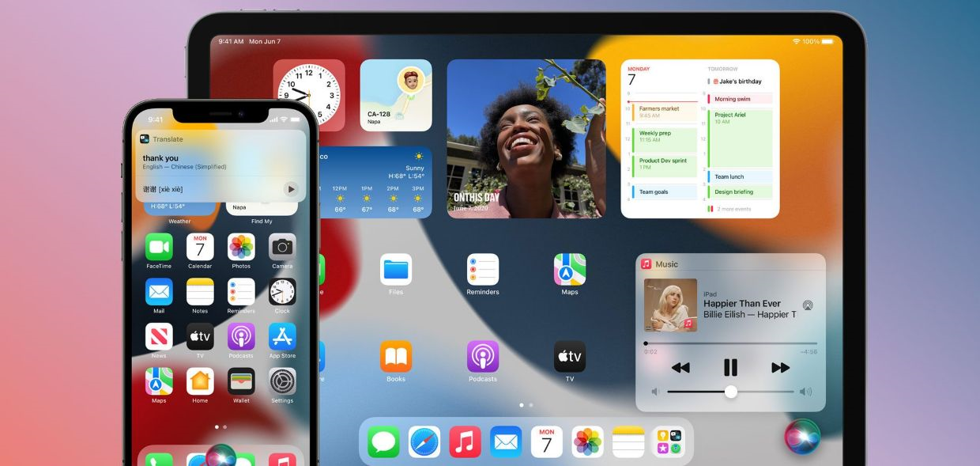Viewport: 980px width, 466px height.
Task: Open the Notes app on the iPhone
Action: 200,292
